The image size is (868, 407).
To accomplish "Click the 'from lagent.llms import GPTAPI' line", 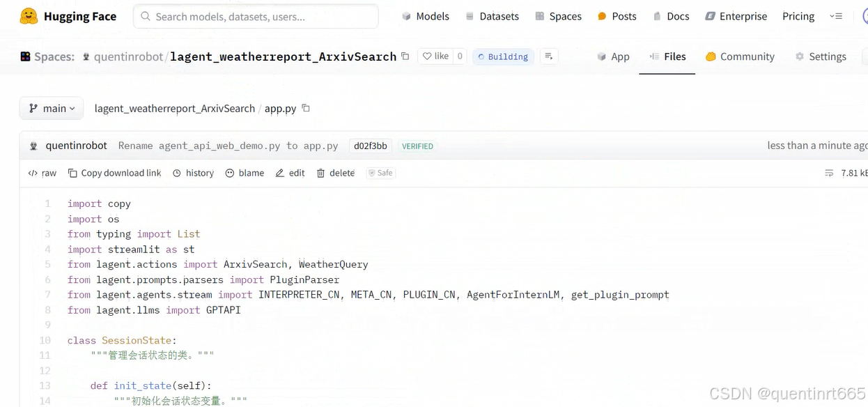I will [x=154, y=310].
